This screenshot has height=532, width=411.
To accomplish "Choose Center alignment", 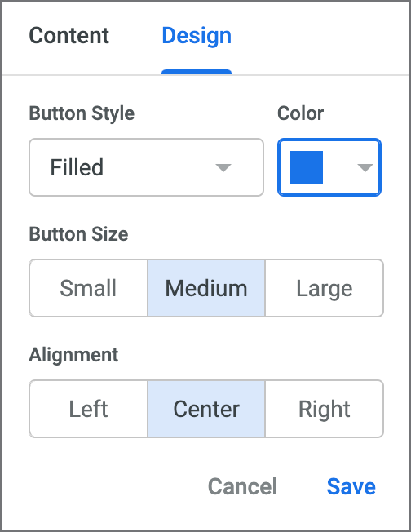I will (x=206, y=409).
